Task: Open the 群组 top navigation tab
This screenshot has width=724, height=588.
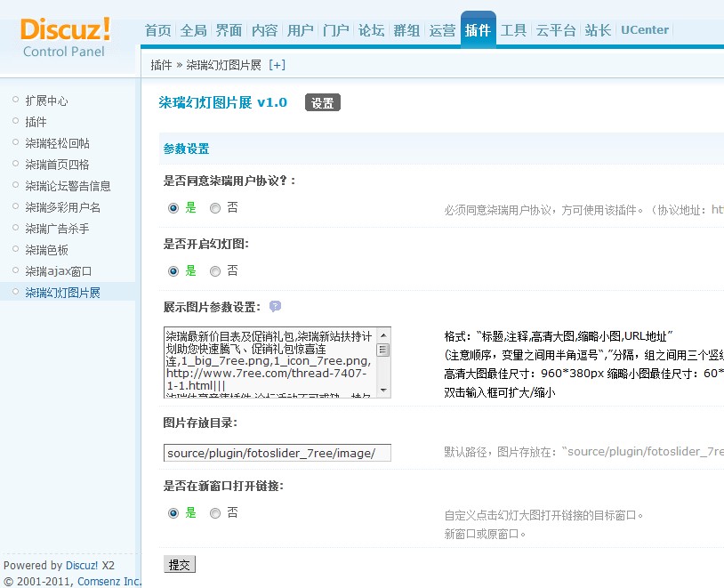Action: click(x=406, y=30)
